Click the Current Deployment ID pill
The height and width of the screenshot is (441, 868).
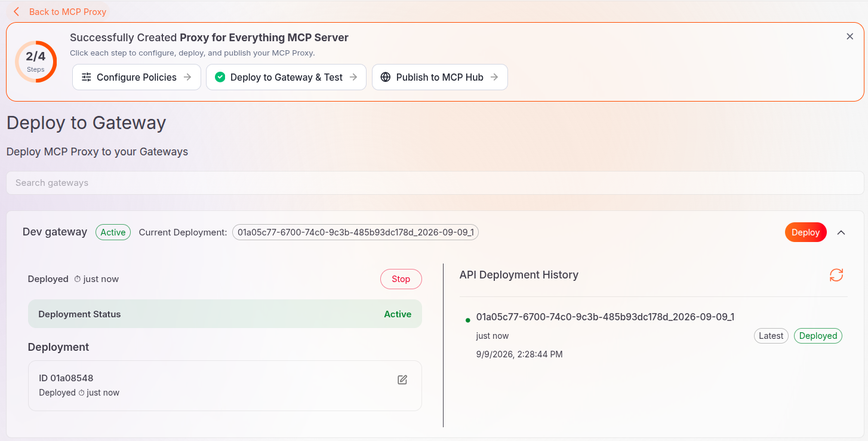coord(355,232)
